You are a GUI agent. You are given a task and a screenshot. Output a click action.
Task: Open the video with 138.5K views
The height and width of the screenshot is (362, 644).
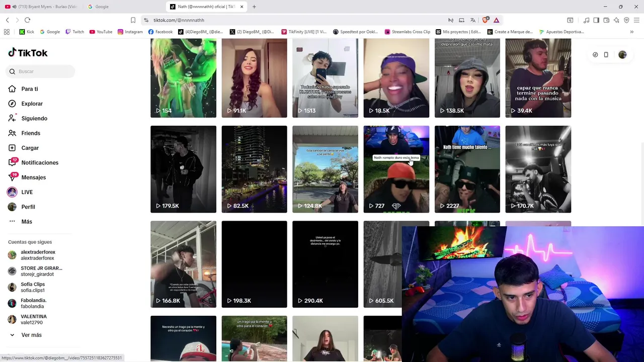tap(467, 78)
